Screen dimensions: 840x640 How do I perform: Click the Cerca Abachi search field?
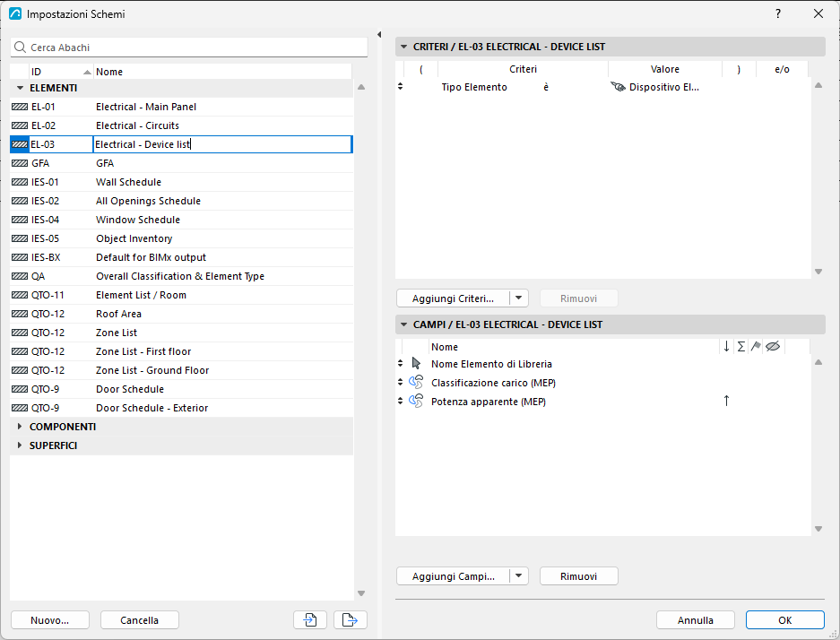tap(189, 48)
